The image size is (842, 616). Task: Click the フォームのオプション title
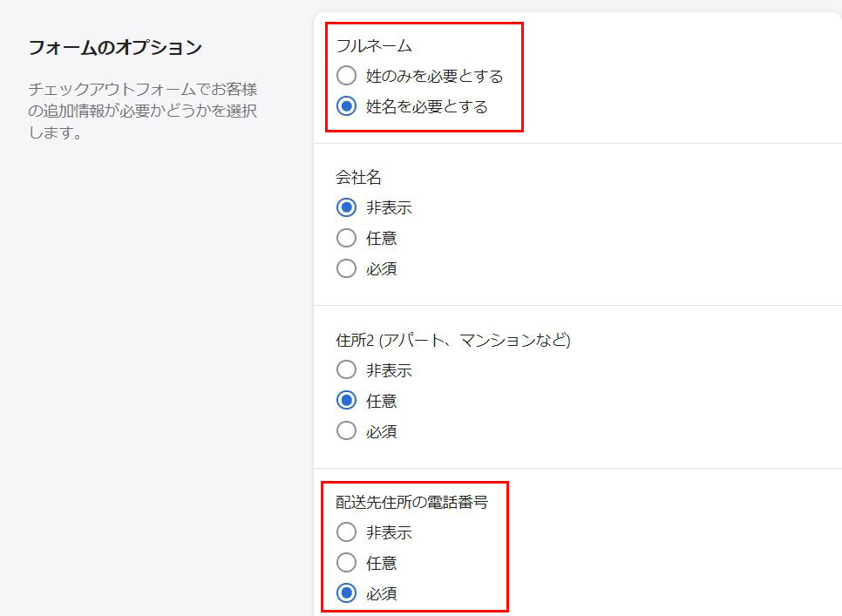point(115,47)
